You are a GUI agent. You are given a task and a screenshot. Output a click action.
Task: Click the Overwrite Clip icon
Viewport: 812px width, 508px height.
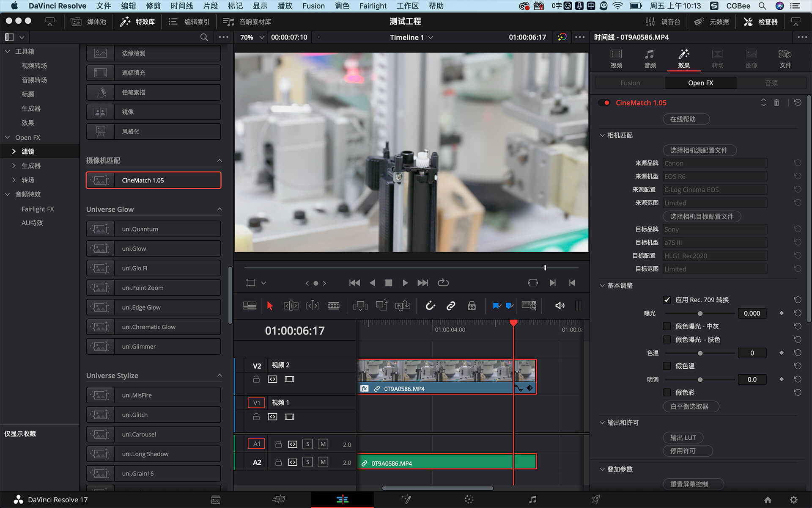[x=381, y=306]
